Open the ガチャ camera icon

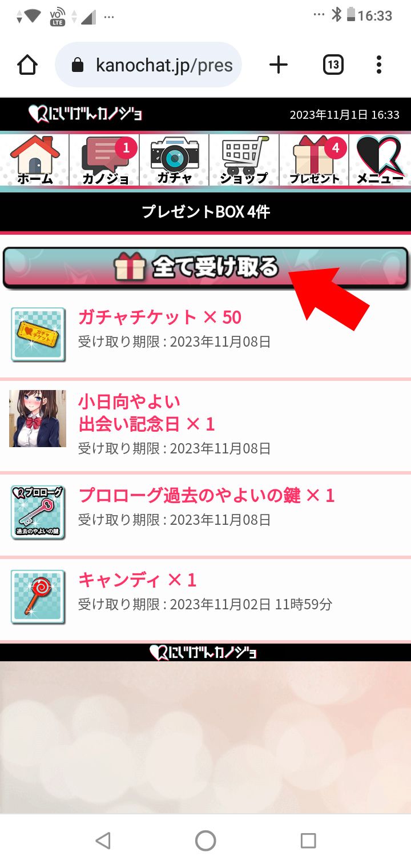tap(174, 160)
